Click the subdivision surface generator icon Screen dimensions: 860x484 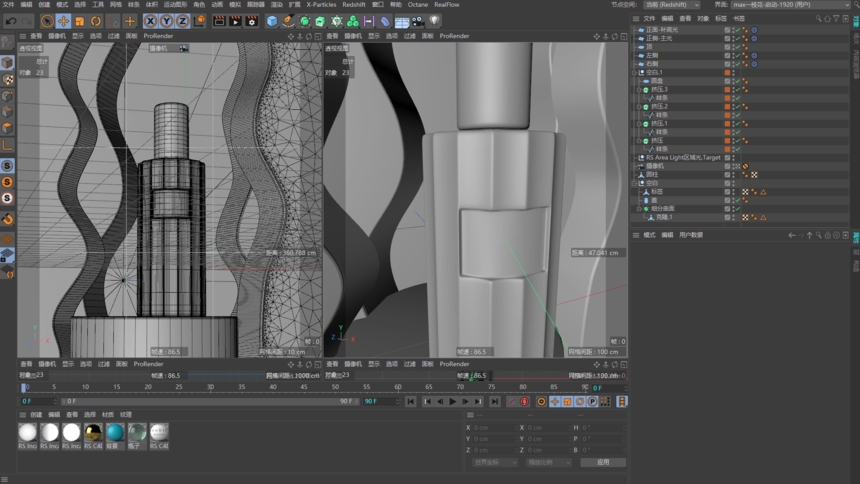pos(304,21)
